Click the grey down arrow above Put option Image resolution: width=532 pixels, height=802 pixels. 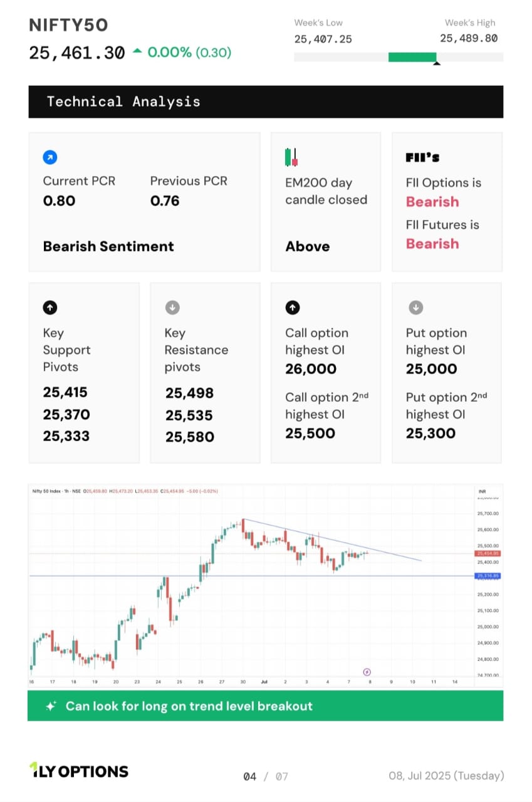pyautogui.click(x=415, y=307)
